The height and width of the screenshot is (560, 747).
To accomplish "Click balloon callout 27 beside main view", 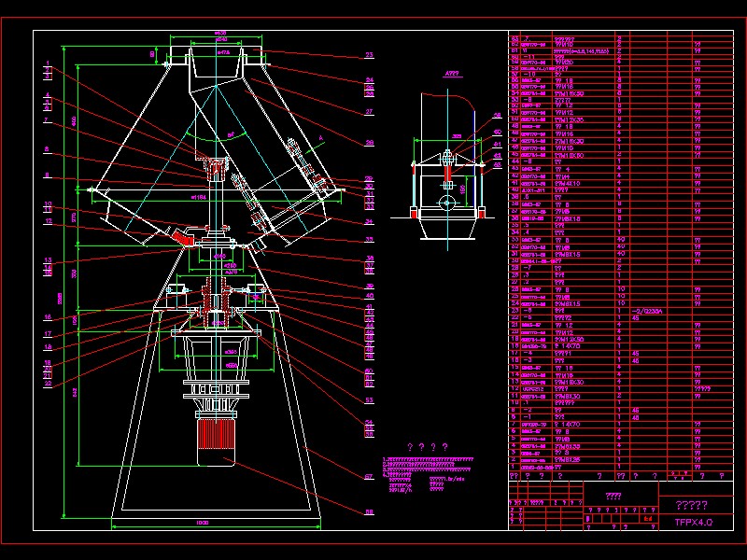I will point(369,111).
